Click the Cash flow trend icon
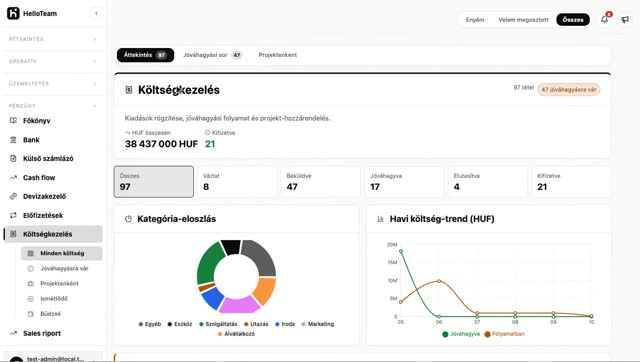 [13, 178]
